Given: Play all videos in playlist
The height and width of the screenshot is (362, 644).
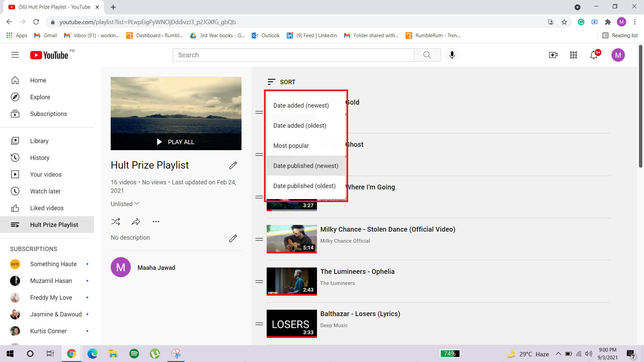Looking at the screenshot, I should (x=176, y=142).
